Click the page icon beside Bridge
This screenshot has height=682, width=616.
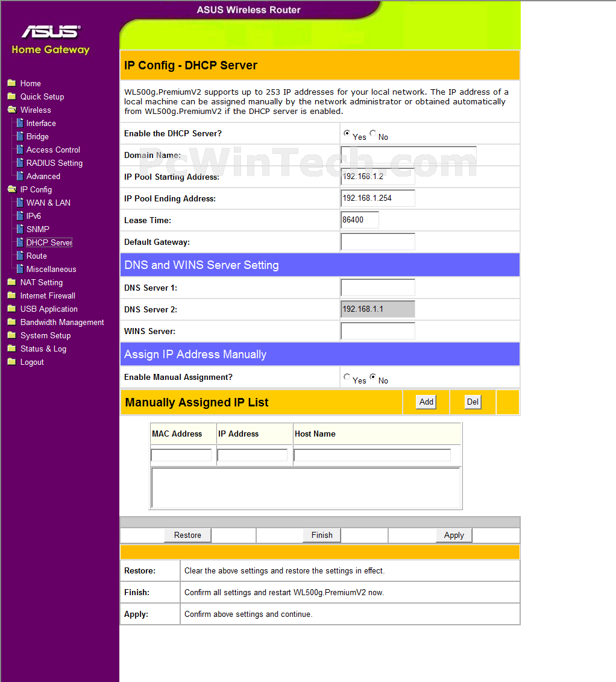tap(20, 136)
